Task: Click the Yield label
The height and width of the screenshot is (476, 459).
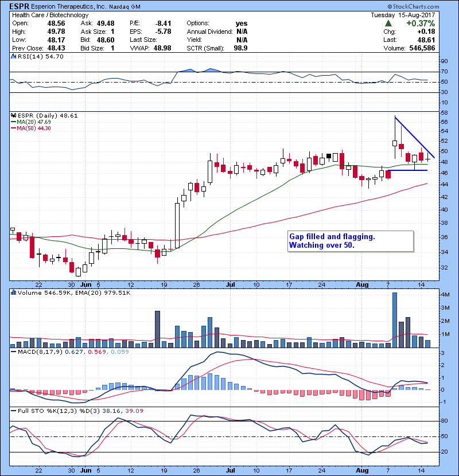Action: 195,40
